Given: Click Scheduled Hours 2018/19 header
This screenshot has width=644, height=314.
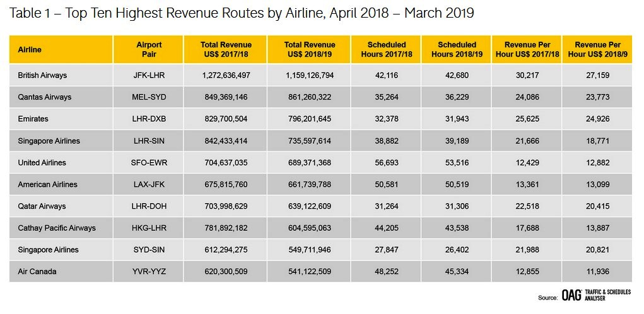Looking at the screenshot, I should (456, 50).
